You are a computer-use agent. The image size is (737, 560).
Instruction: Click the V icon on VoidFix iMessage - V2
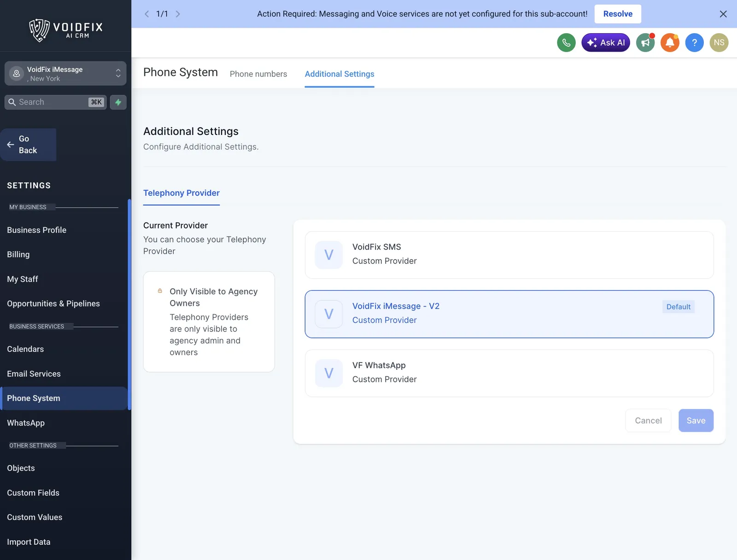[x=329, y=314]
